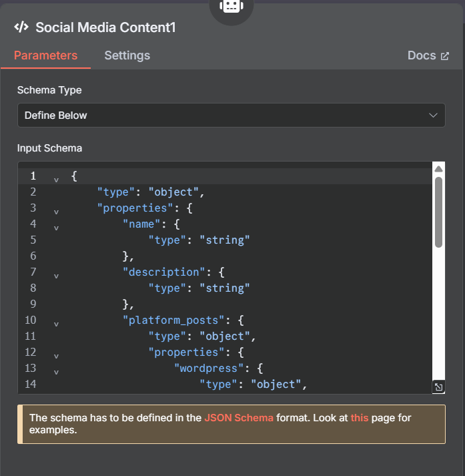Collapse platform_posts block on line 10
This screenshot has height=476, width=465.
(56, 324)
